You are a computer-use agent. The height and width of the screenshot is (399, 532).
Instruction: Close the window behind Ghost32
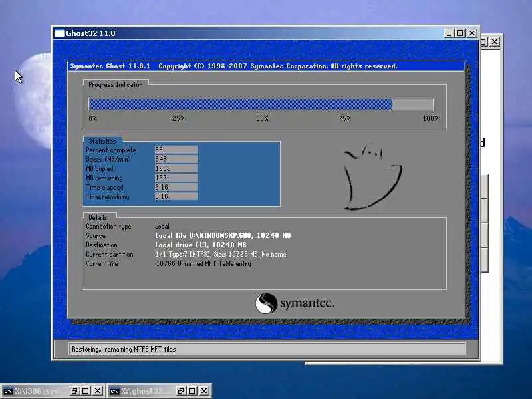tap(495, 42)
